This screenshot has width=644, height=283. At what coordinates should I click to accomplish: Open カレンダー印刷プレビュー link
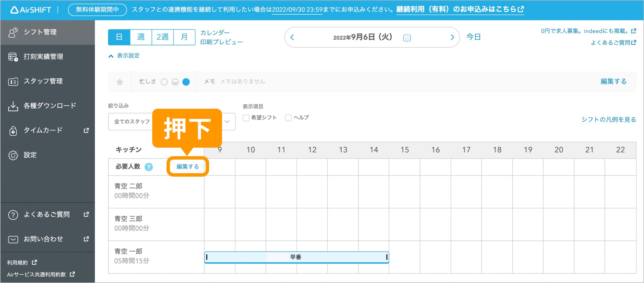coord(221,37)
